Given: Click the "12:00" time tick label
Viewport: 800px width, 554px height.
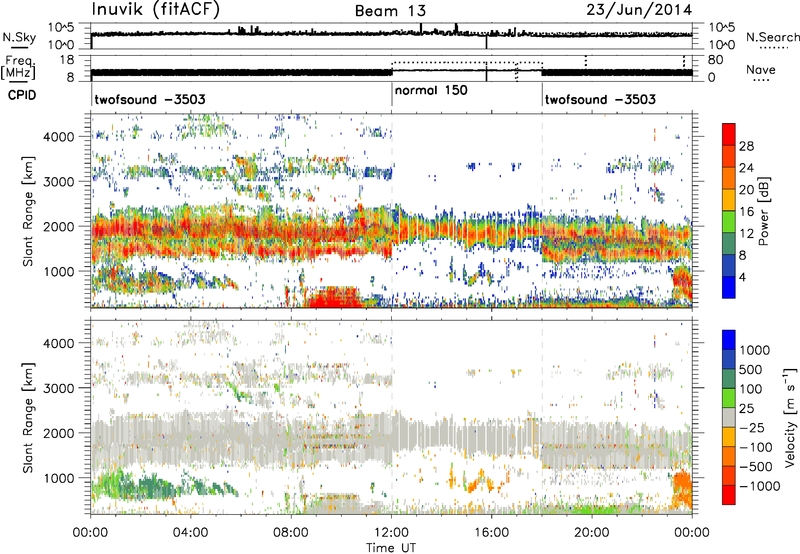Looking at the screenshot, I should pyautogui.click(x=391, y=533).
